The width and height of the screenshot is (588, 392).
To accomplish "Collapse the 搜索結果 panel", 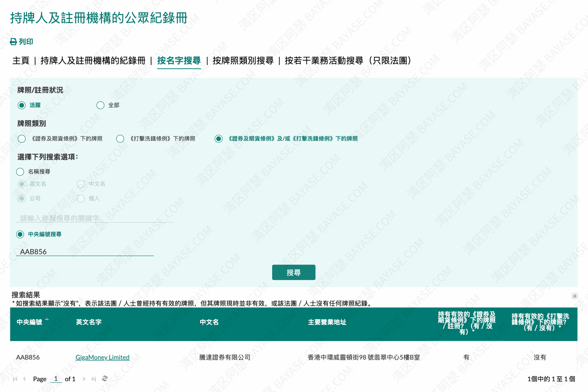I will (574, 296).
